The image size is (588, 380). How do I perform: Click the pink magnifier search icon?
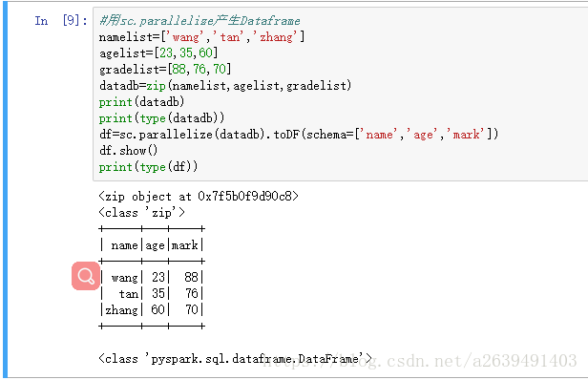point(86,276)
